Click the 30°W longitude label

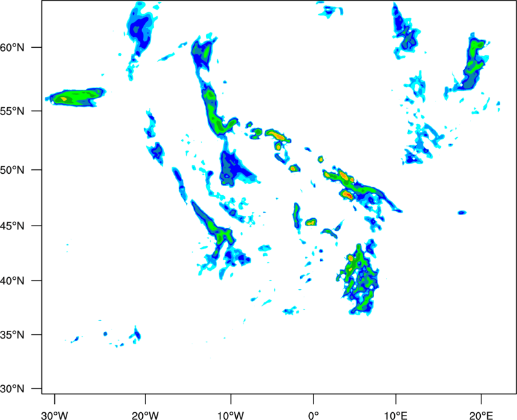click(x=54, y=415)
